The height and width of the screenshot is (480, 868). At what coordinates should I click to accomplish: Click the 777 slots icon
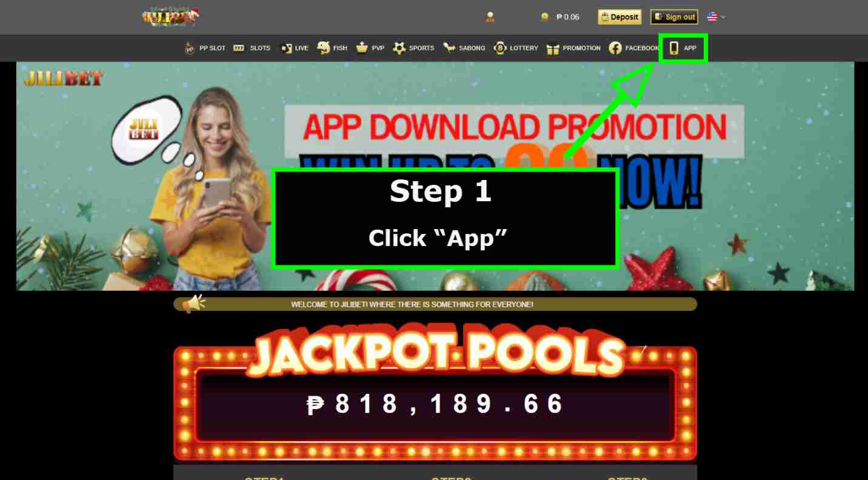[239, 48]
